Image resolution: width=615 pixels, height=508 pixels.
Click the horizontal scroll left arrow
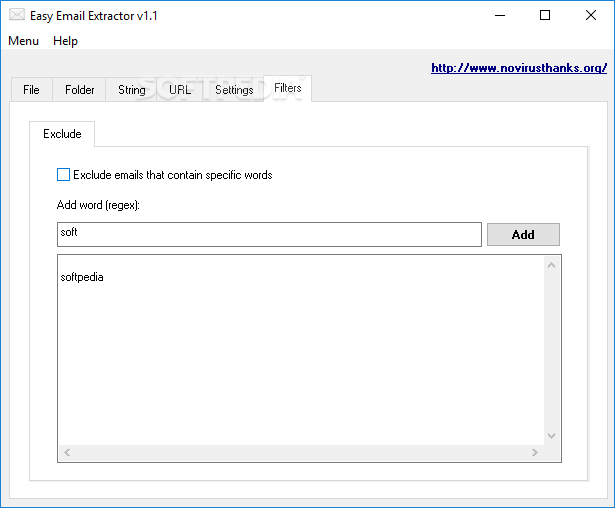coord(67,452)
